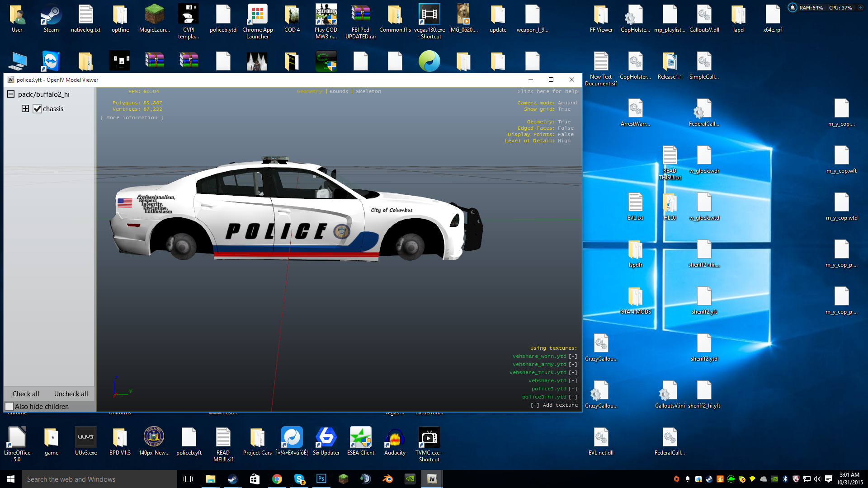The height and width of the screenshot is (488, 868).
Task: Collapse the pack:/buffalo2_hi tree node
Action: coord(11,94)
